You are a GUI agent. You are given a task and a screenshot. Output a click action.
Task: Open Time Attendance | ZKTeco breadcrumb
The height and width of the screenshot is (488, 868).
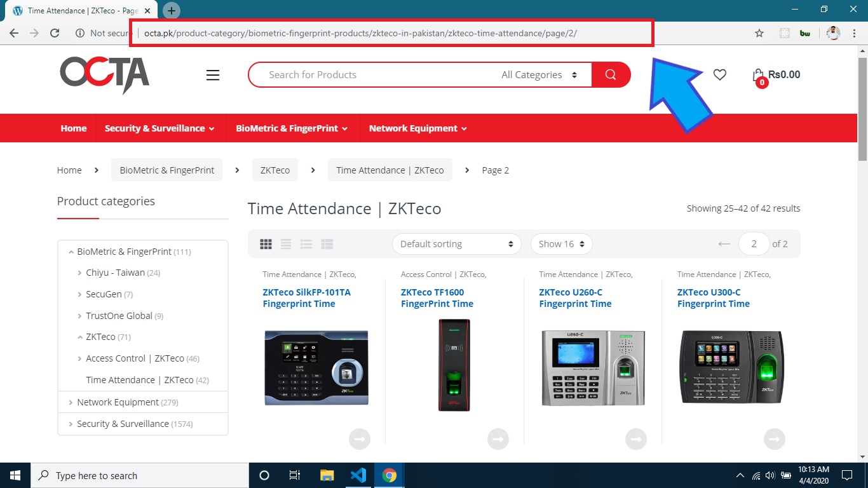390,170
